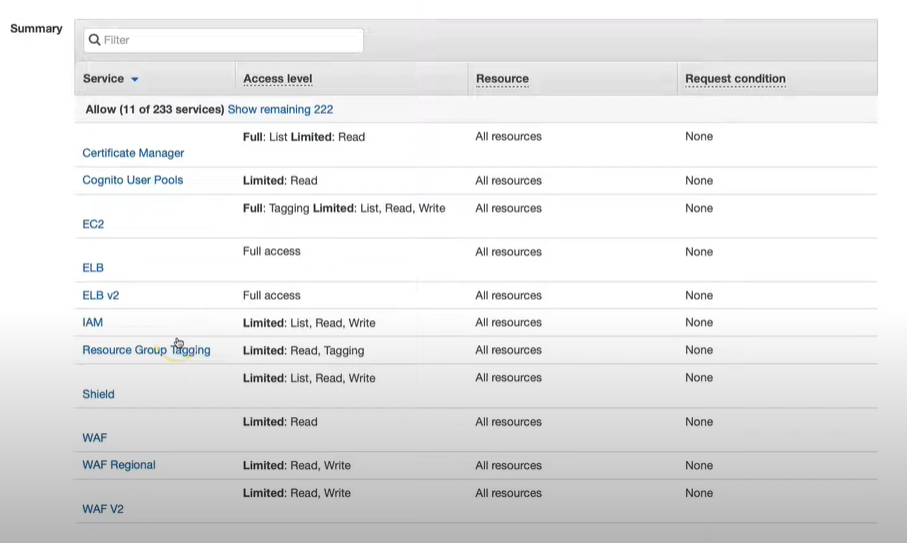Click 'Limited: Read' in Cognito User Pools row

coord(280,180)
